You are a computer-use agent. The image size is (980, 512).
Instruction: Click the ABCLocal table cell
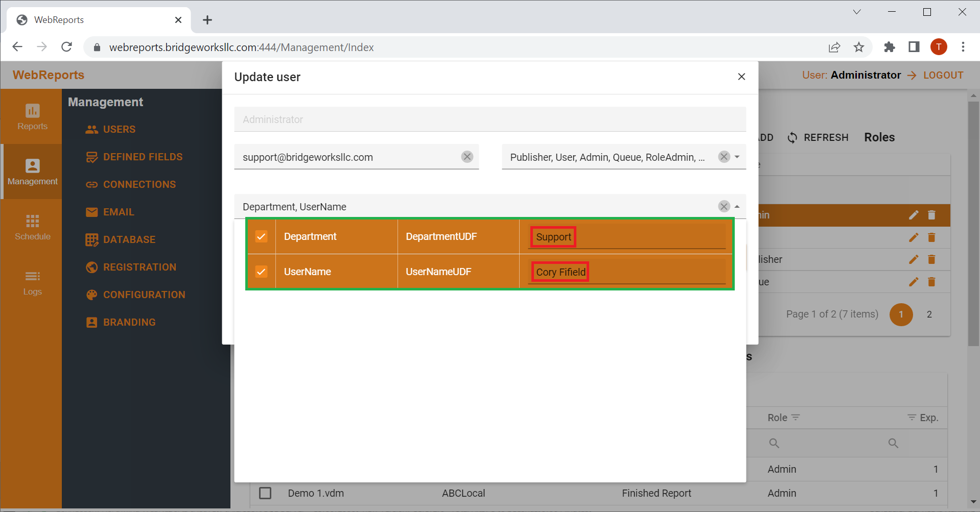click(463, 493)
